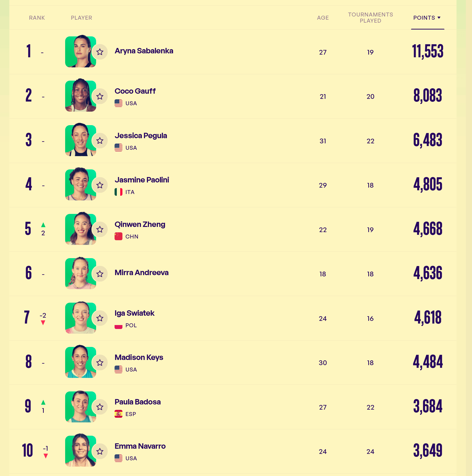The height and width of the screenshot is (476, 472).
Task: Click the star icon next to Emma Navarro
Action: 100,451
